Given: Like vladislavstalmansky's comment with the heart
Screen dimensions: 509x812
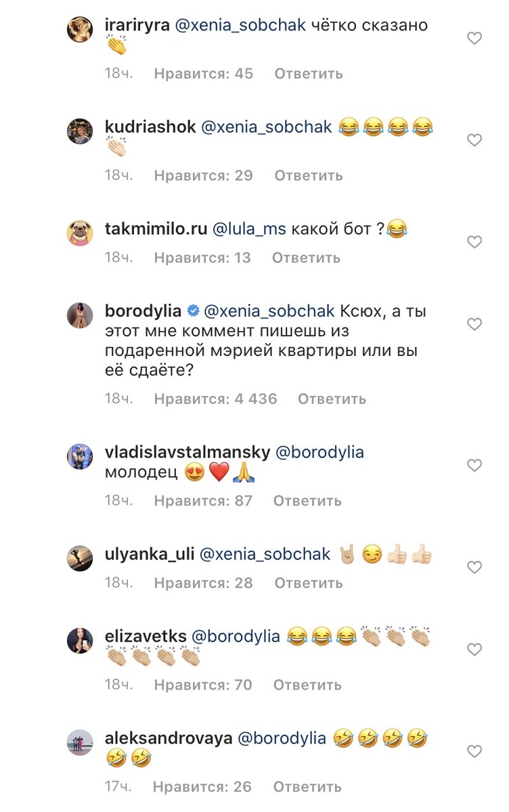Looking at the screenshot, I should 474,466.
